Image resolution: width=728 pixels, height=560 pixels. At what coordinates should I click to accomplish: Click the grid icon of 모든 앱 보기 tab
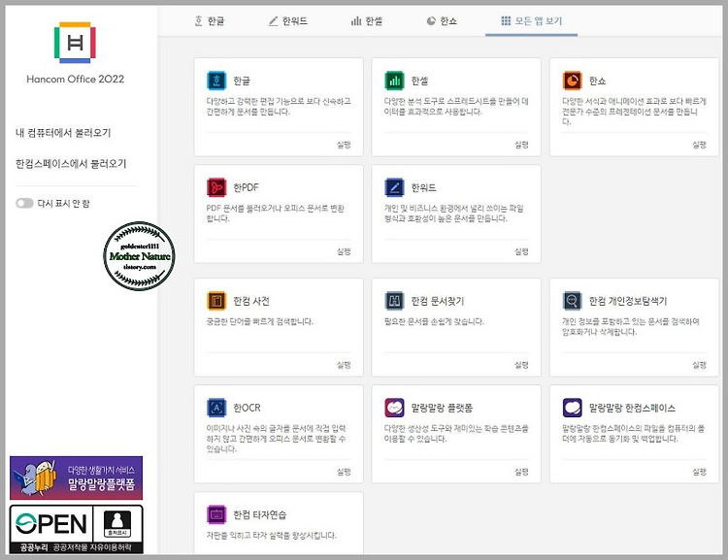[x=506, y=21]
